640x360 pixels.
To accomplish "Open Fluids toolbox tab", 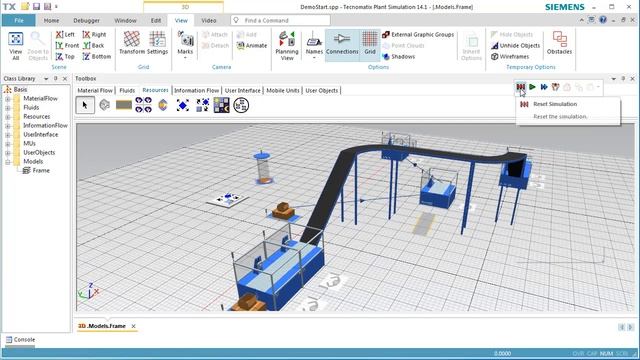I will (127, 91).
